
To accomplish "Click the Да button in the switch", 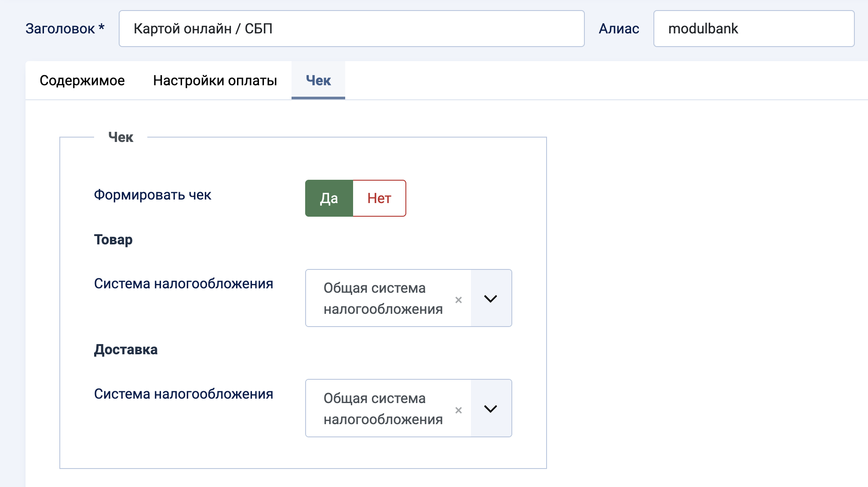I will pos(329,198).
